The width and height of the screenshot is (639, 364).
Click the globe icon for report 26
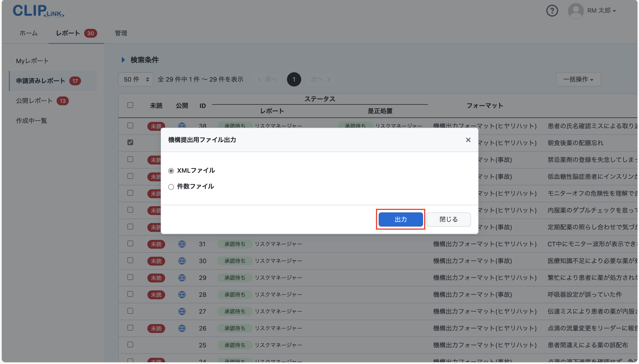[182, 328]
